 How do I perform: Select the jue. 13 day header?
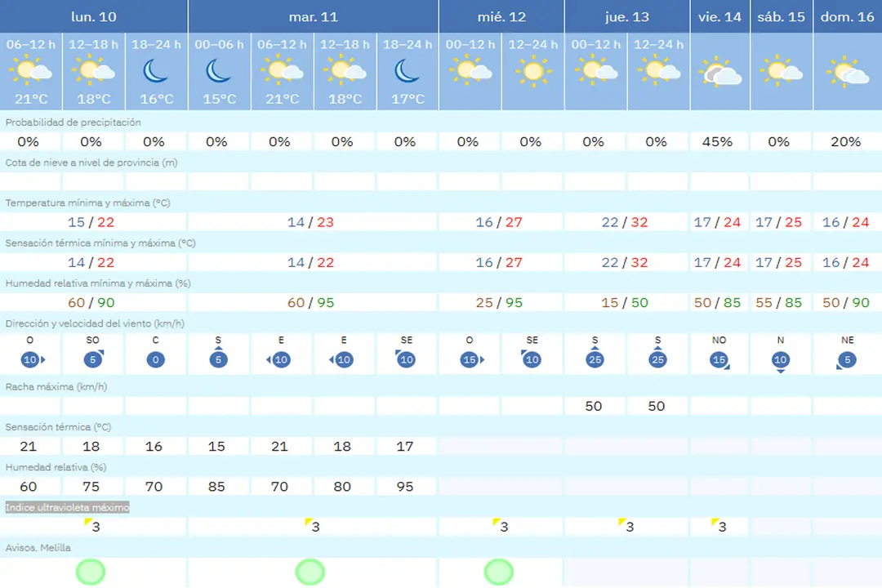tap(627, 16)
